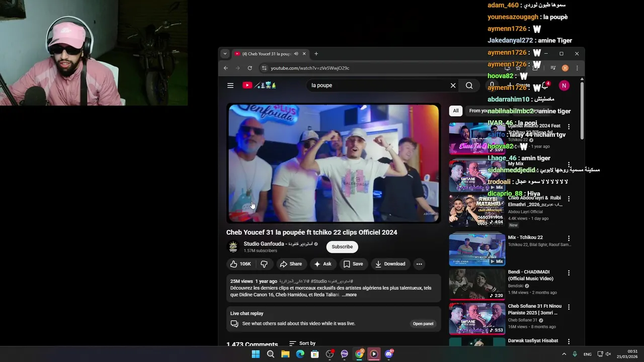
Task: Expand description with '...more'
Action: pos(349,295)
